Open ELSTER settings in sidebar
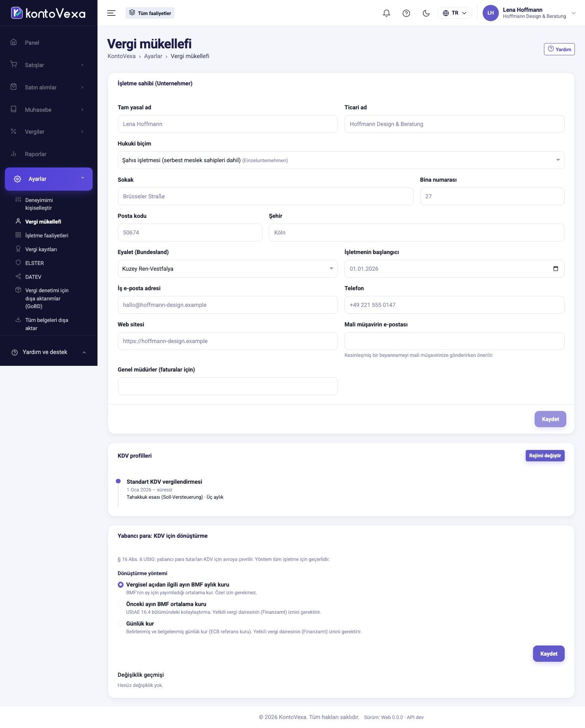Viewport: 585px width, 728px height. click(x=35, y=263)
